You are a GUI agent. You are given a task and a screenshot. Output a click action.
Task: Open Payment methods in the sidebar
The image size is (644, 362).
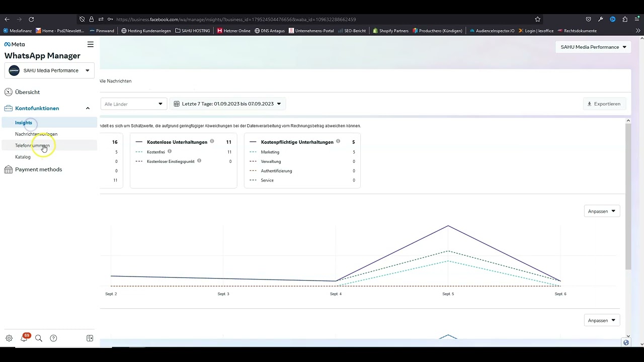pyautogui.click(x=39, y=169)
